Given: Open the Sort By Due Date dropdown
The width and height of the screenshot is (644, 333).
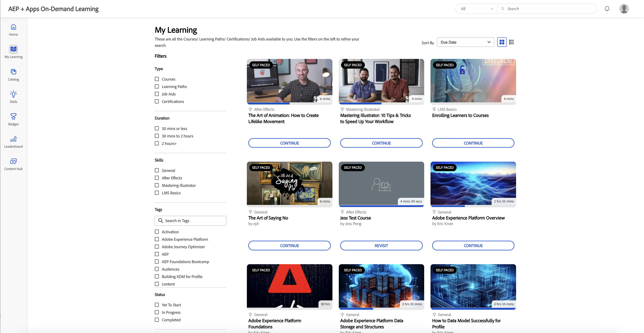Looking at the screenshot, I should click(x=466, y=42).
